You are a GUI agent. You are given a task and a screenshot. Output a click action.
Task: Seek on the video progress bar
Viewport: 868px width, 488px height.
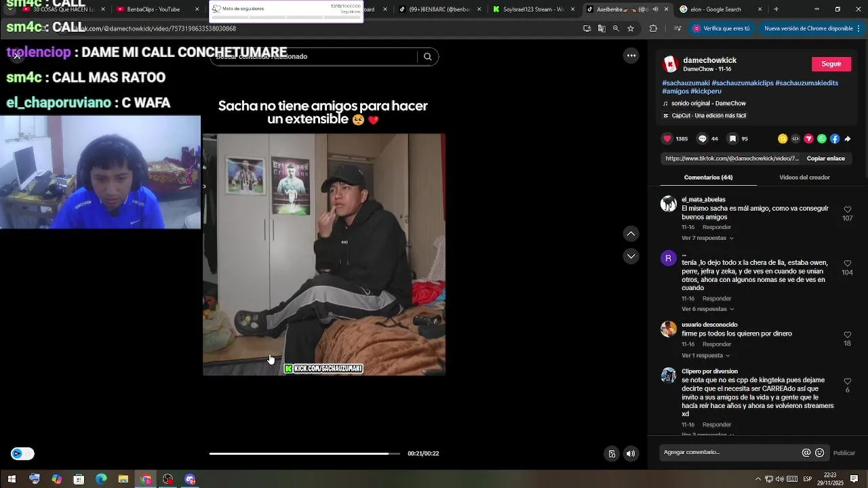[304, 453]
